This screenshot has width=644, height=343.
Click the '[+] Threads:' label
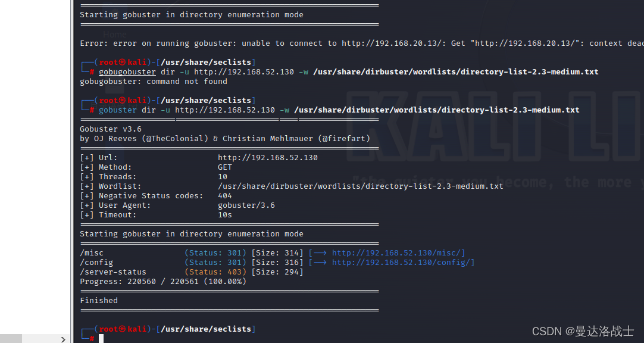tap(108, 177)
